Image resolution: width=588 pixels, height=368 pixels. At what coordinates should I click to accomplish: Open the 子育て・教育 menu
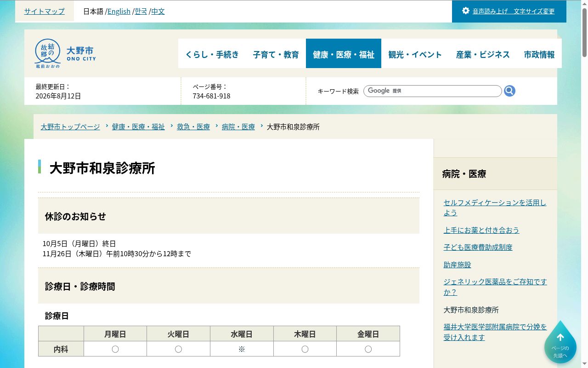coord(276,54)
